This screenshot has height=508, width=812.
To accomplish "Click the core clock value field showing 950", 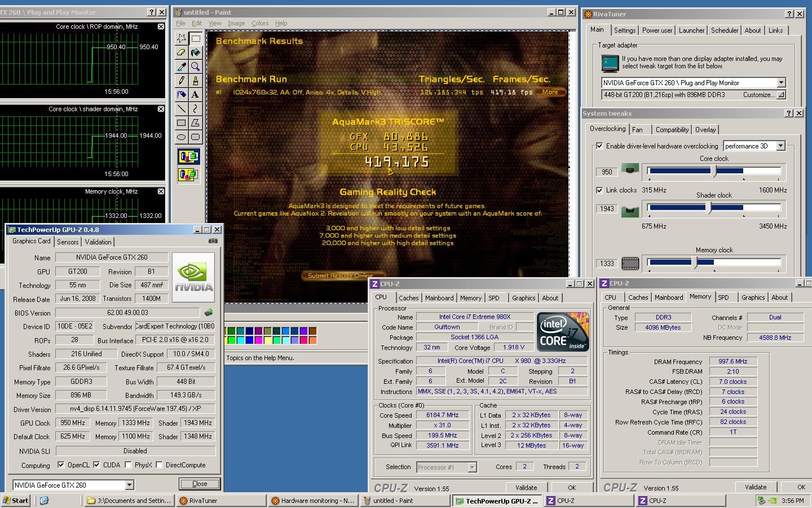I will pos(607,172).
